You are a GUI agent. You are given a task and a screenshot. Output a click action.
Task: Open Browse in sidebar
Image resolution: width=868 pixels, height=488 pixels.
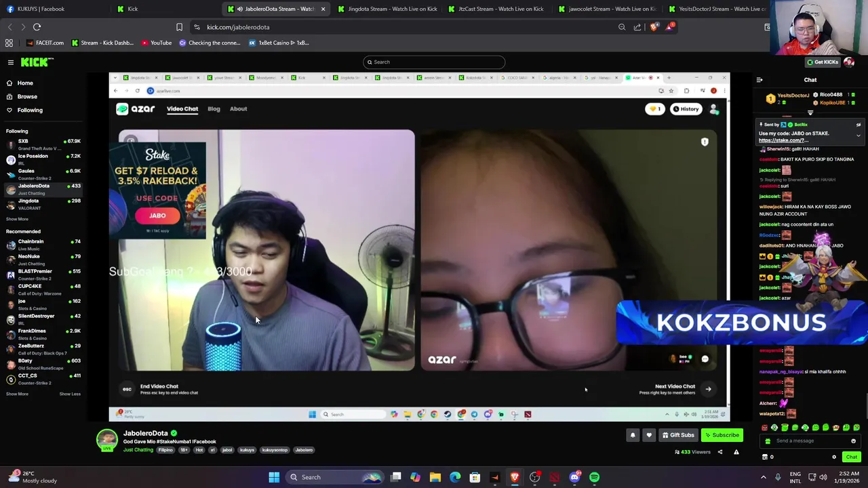(x=27, y=97)
